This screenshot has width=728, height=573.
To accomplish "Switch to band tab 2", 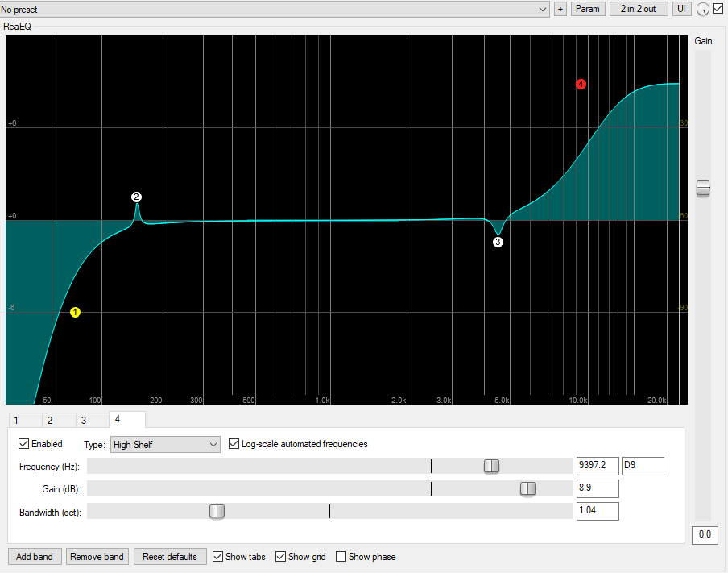I will pyautogui.click(x=59, y=420).
